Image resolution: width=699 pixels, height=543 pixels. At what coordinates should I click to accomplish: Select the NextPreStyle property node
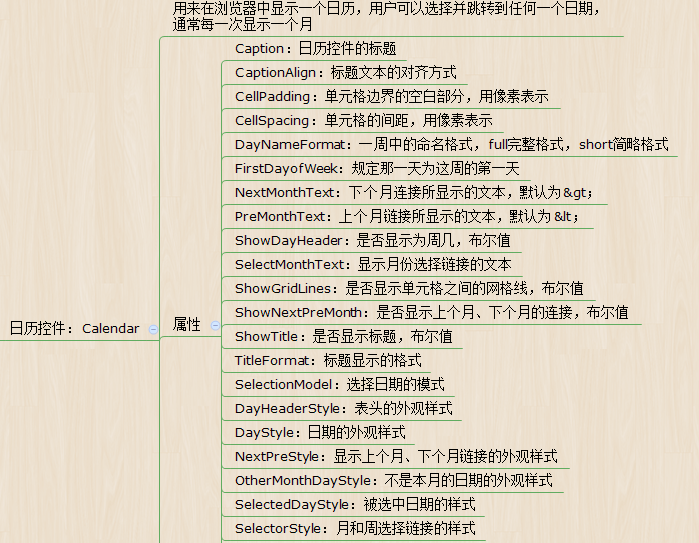(x=396, y=457)
